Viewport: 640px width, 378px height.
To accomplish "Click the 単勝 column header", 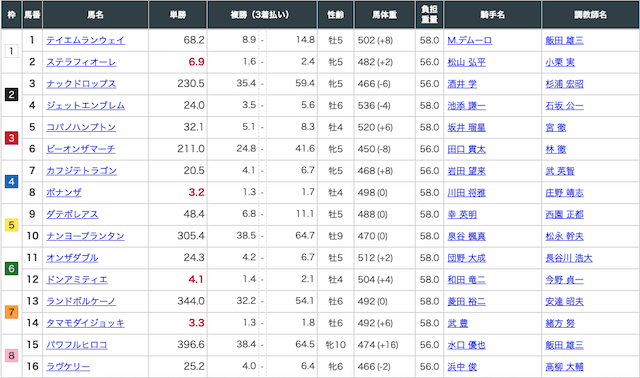I will tap(178, 15).
